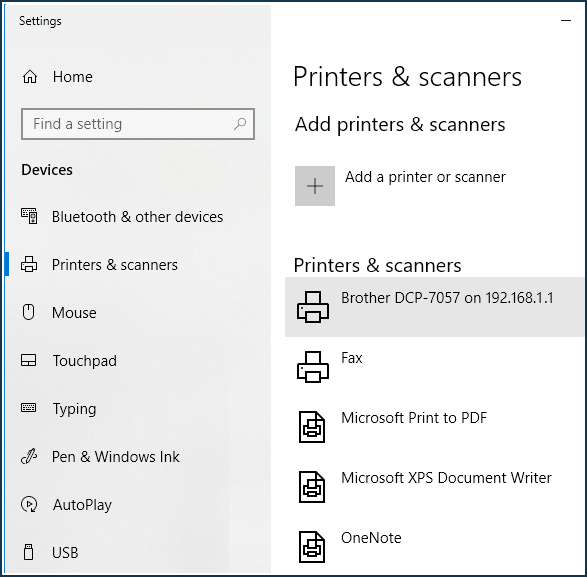The image size is (587, 577).
Task: Minimize the Settings window
Action: (566, 21)
